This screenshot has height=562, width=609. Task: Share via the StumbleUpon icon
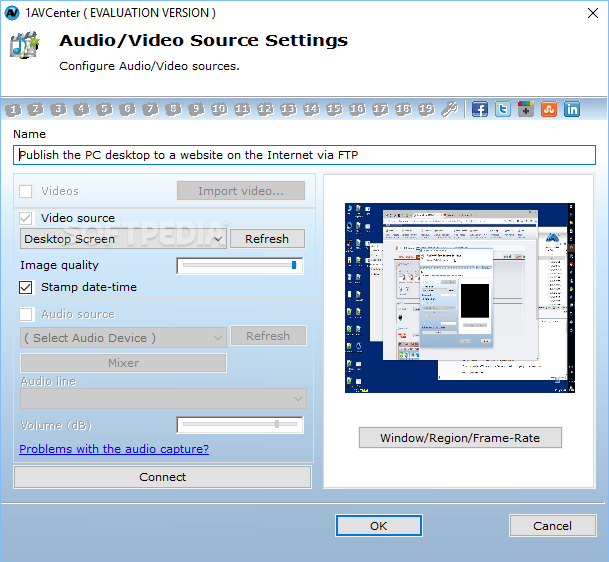[x=549, y=109]
